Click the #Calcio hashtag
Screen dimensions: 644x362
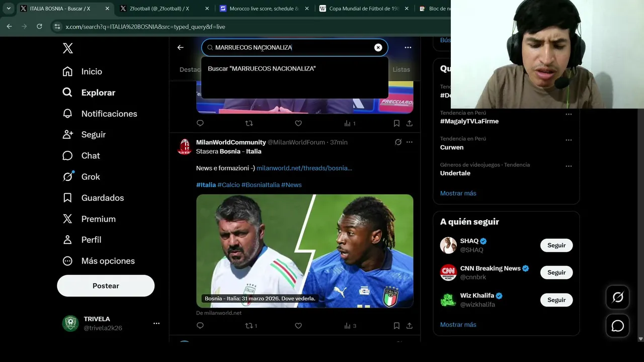228,185
